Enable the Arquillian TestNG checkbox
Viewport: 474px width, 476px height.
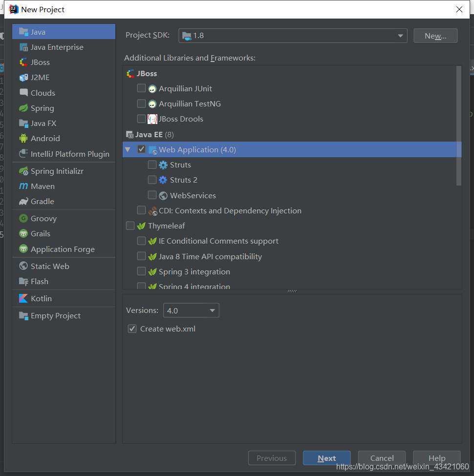pyautogui.click(x=141, y=103)
